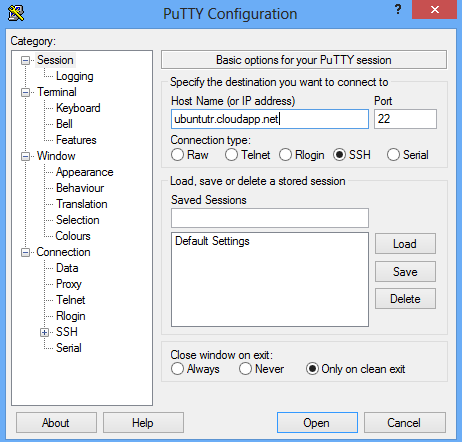The height and width of the screenshot is (442, 462).
Task: Select the Telnet connection type radio
Action: point(231,155)
